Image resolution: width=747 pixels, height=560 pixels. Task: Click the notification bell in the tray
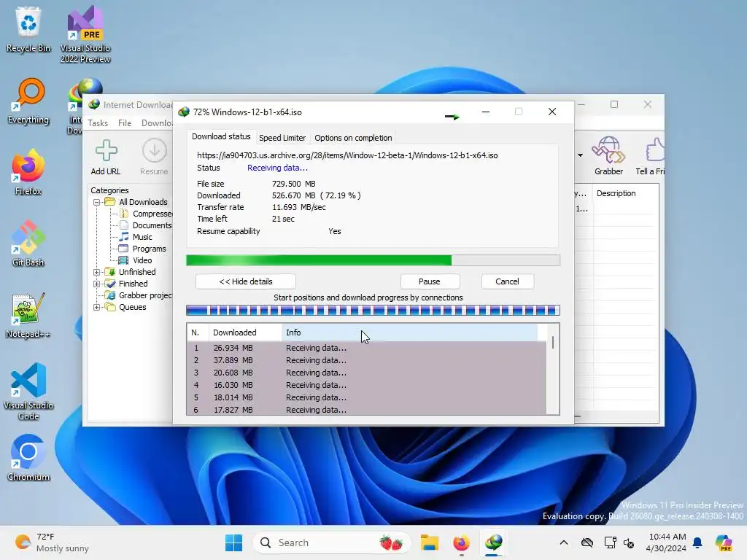point(697,542)
